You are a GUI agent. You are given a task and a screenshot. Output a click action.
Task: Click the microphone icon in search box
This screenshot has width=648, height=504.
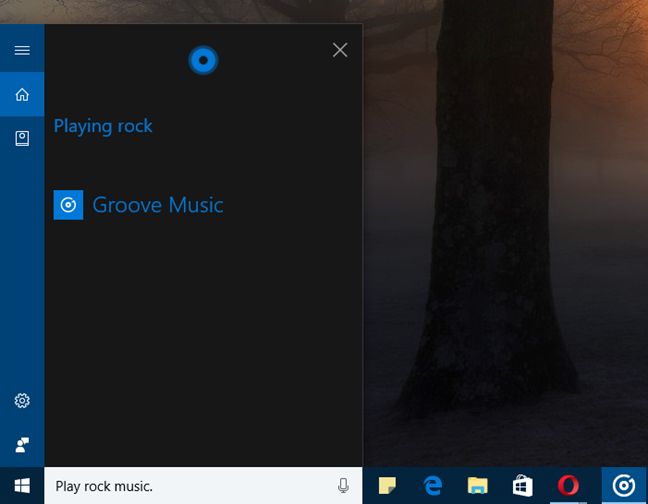pos(343,485)
